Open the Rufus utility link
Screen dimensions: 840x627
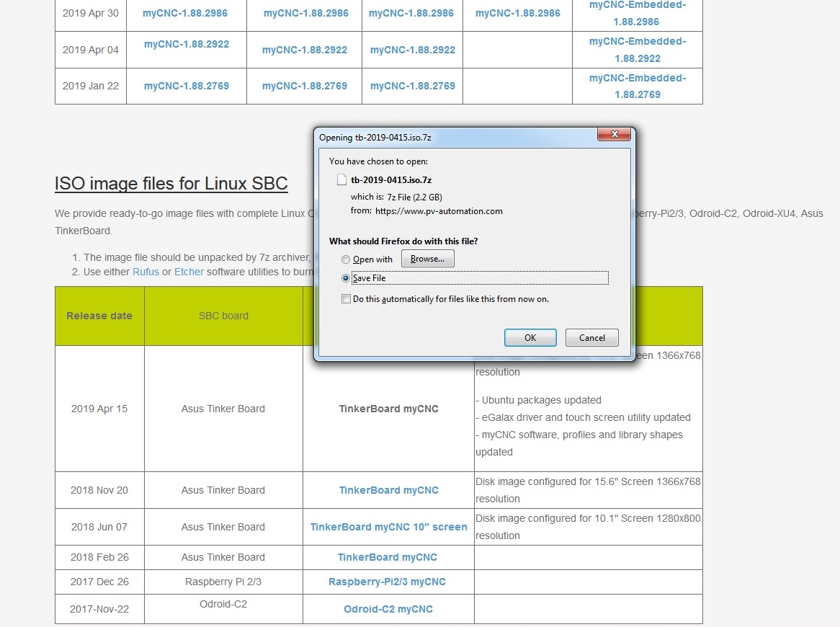point(146,272)
